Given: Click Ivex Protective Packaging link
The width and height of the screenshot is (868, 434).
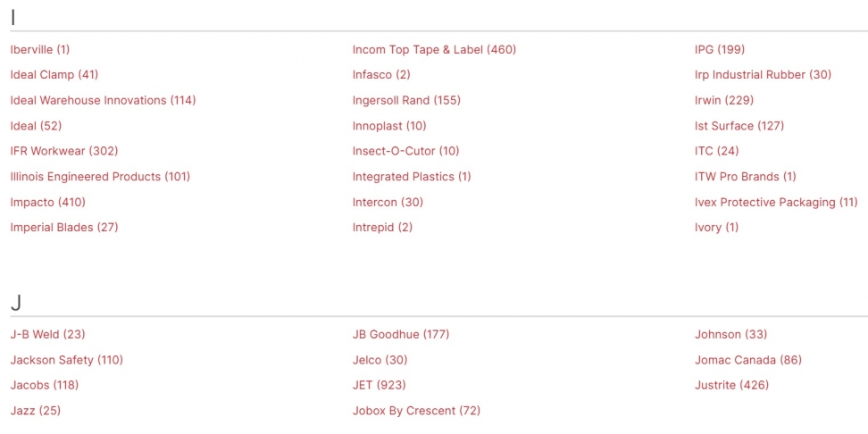Looking at the screenshot, I should coord(776,203).
